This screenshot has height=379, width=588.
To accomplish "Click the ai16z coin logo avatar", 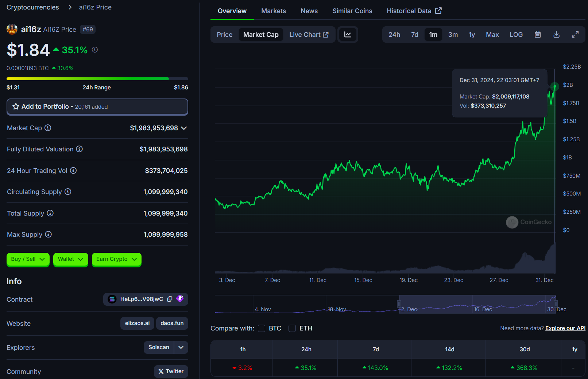I will (x=12, y=29).
